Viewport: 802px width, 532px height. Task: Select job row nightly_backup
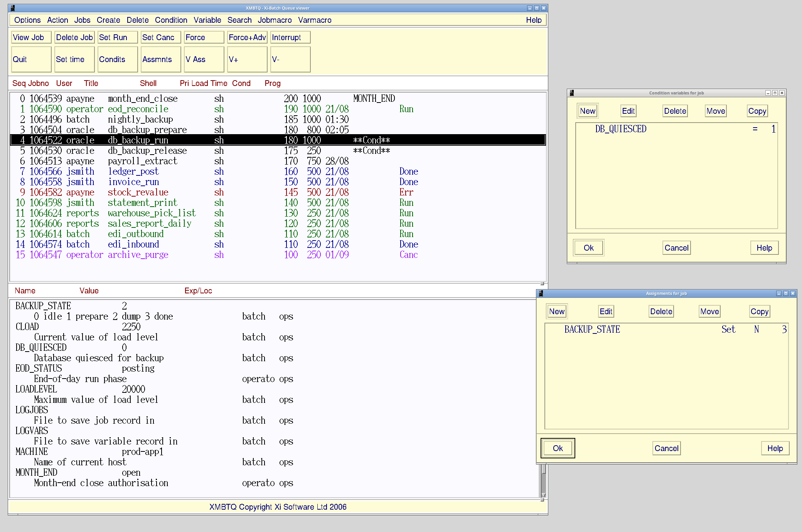(278, 120)
